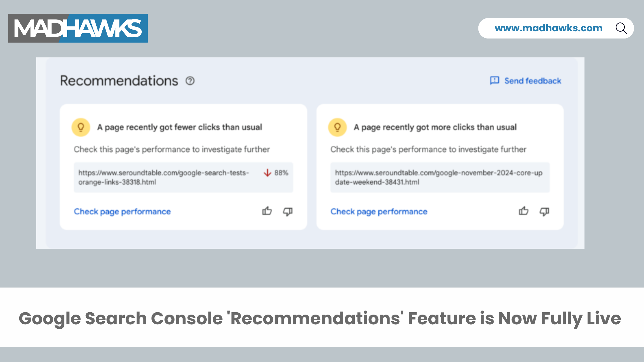Click the MADHAWKS logo

point(78,28)
